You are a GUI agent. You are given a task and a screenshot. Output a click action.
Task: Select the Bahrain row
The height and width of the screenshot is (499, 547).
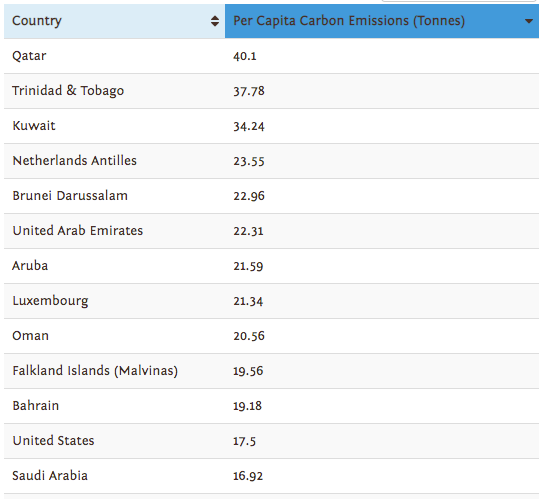271,406
